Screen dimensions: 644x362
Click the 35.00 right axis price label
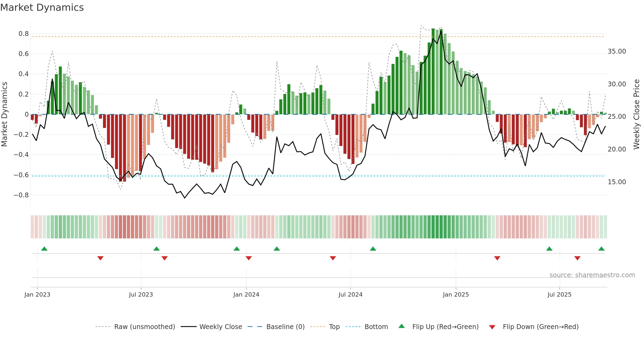point(617,51)
